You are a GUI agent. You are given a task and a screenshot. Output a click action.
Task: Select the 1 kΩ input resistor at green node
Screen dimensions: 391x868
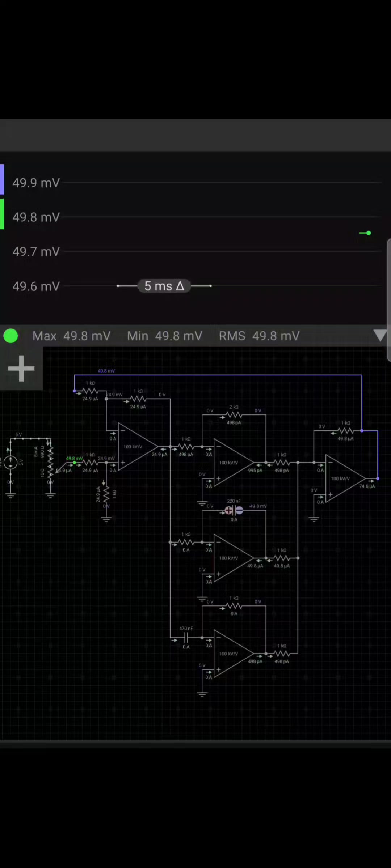click(x=90, y=462)
